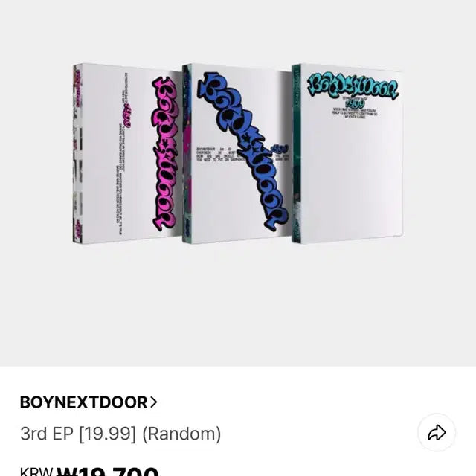
Task: View the pink logo album cover
Action: (x=127, y=152)
